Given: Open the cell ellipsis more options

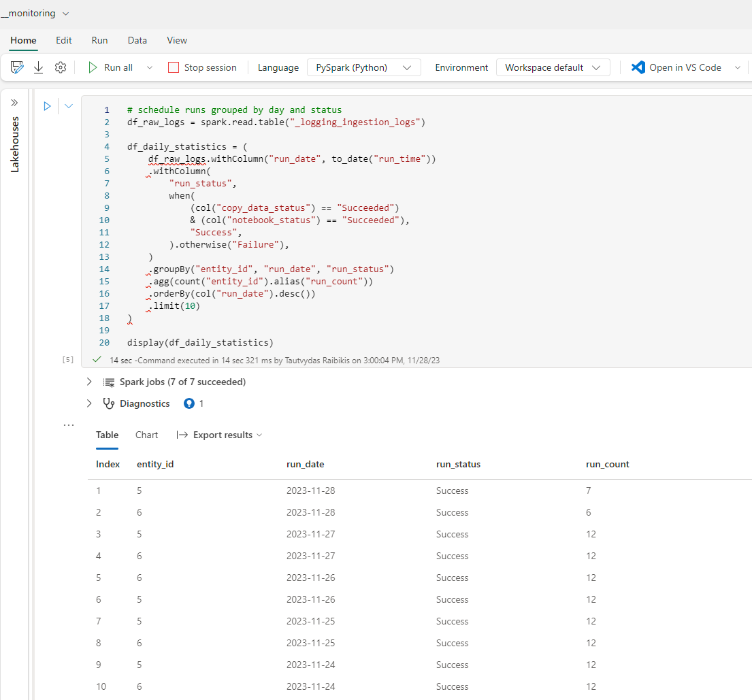Looking at the screenshot, I should click(x=69, y=424).
